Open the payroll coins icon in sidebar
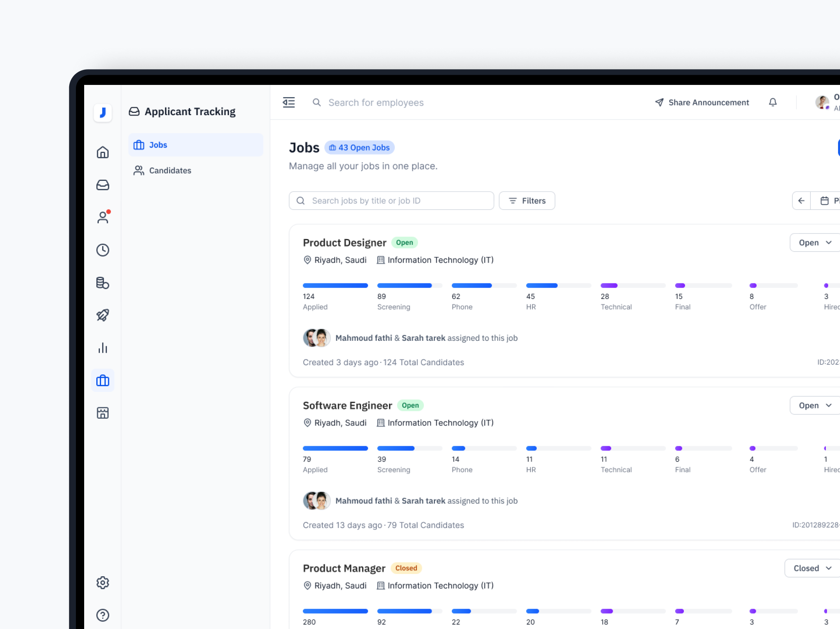The image size is (840, 629). (103, 283)
